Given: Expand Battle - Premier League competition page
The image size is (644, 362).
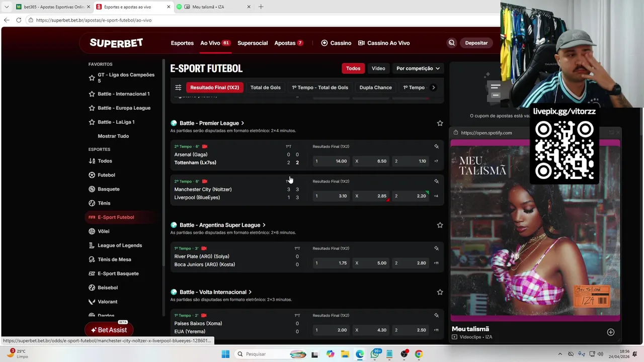Looking at the screenshot, I should [x=243, y=123].
